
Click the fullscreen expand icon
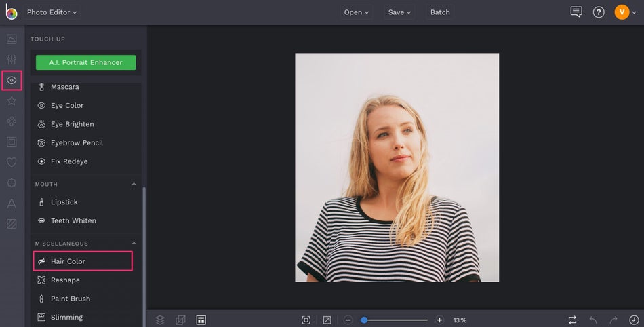coord(327,320)
